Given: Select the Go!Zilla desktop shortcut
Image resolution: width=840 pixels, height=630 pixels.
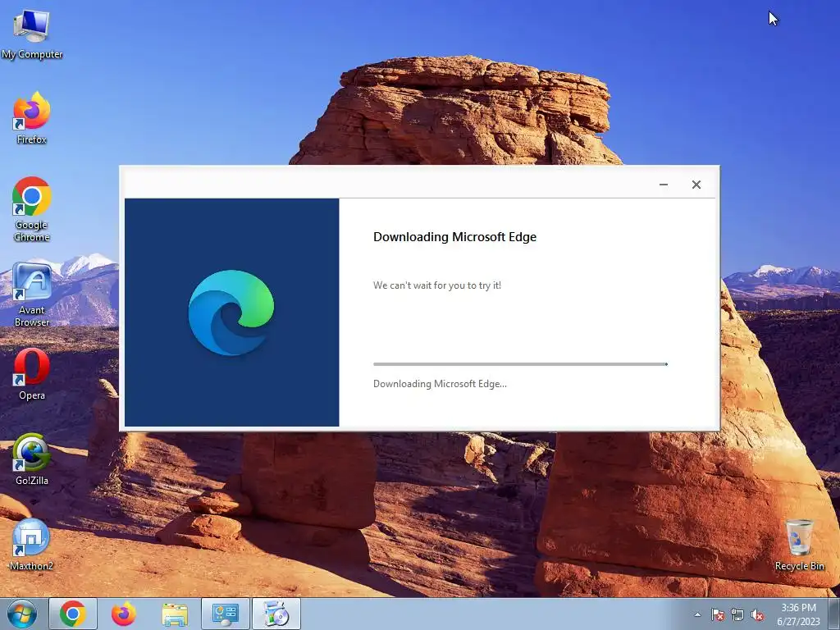Looking at the screenshot, I should pos(32,459).
